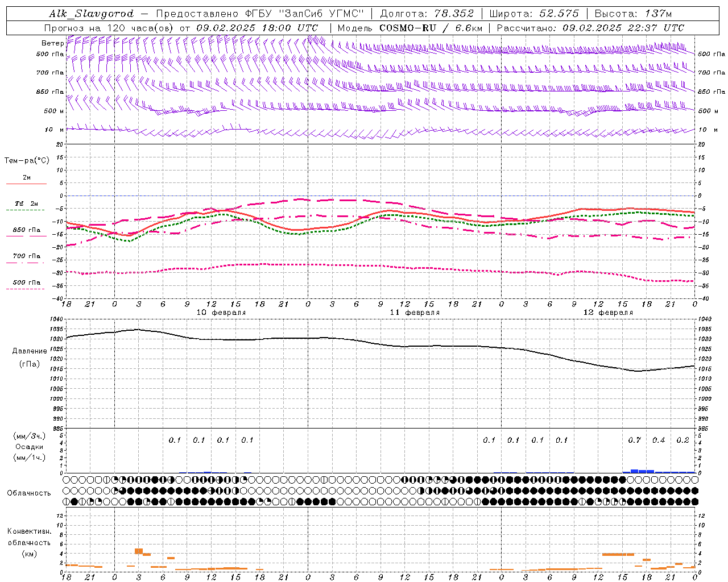Click the 0.4 precipitation amount value

(x=659, y=440)
